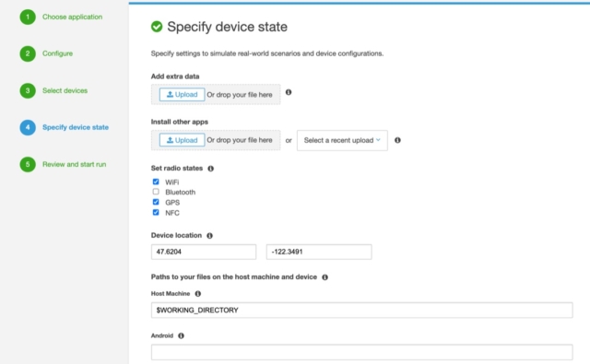Click the info icon next to Device location

pos(209,236)
